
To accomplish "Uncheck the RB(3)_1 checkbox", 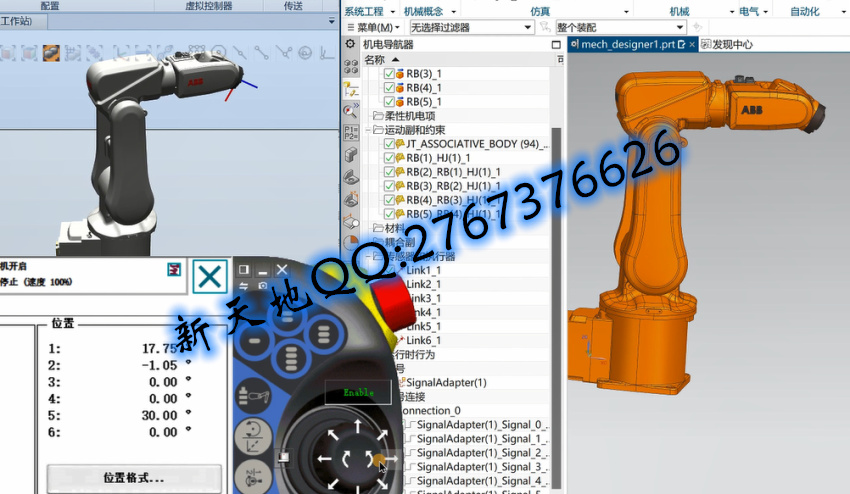I will [x=391, y=73].
